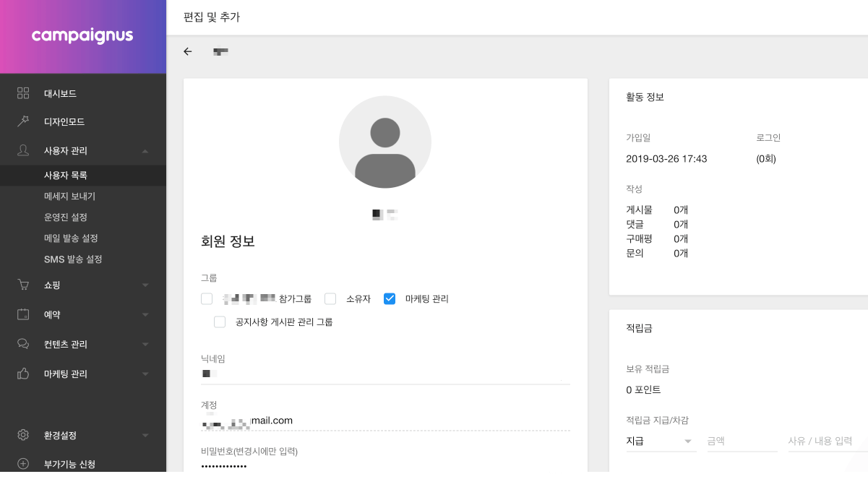Image resolution: width=868 pixels, height=487 pixels.
Task: Go back with the left arrow
Action: [x=188, y=52]
